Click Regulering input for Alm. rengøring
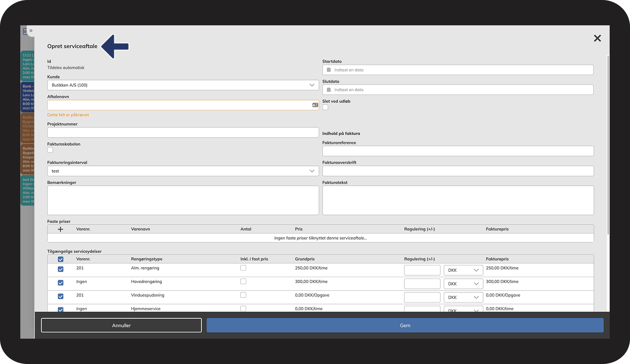 pos(422,270)
